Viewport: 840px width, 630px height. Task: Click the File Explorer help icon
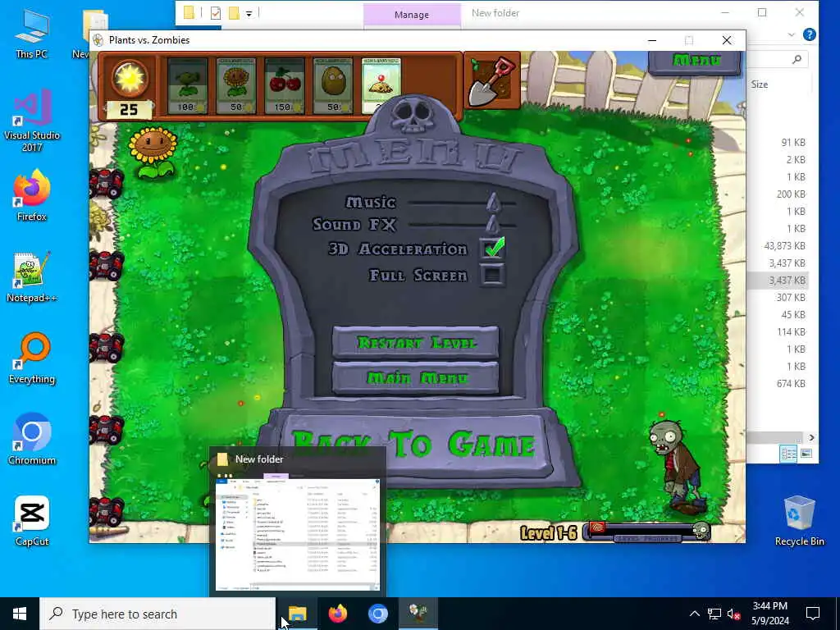tap(809, 34)
